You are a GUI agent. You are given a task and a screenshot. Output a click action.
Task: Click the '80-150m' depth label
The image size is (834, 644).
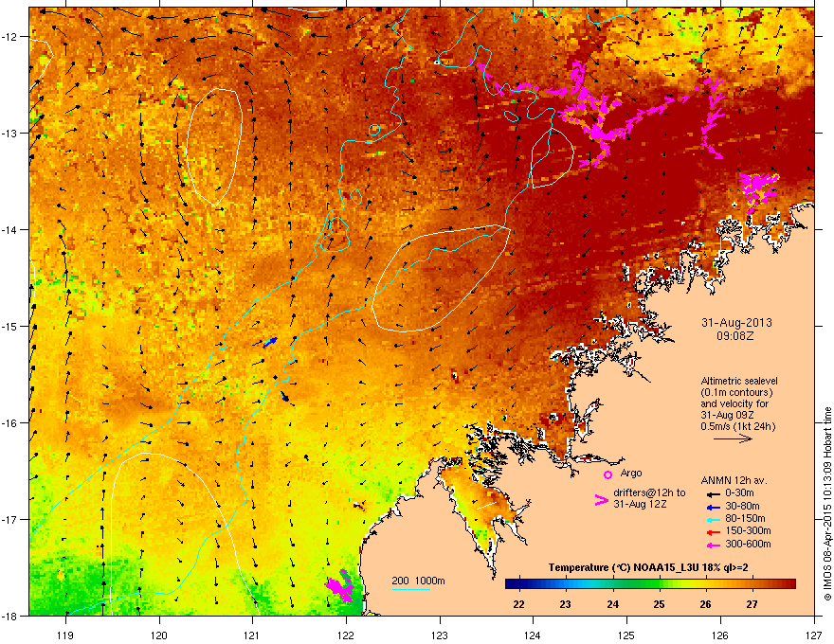[x=745, y=518]
